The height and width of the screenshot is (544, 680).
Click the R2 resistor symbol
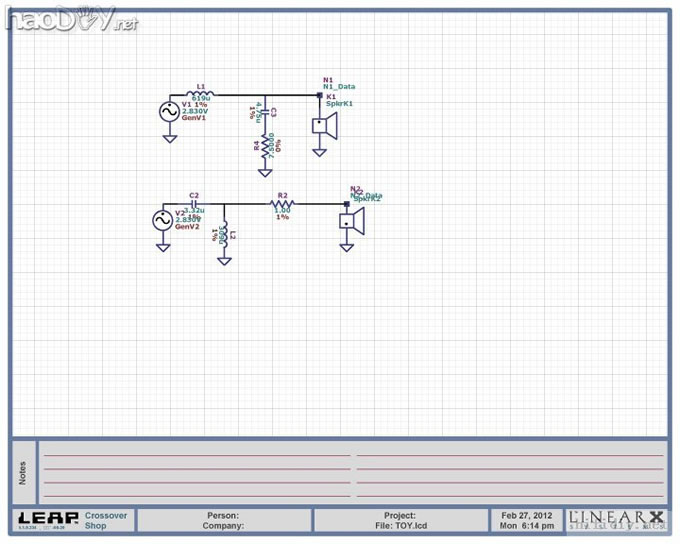[282, 204]
